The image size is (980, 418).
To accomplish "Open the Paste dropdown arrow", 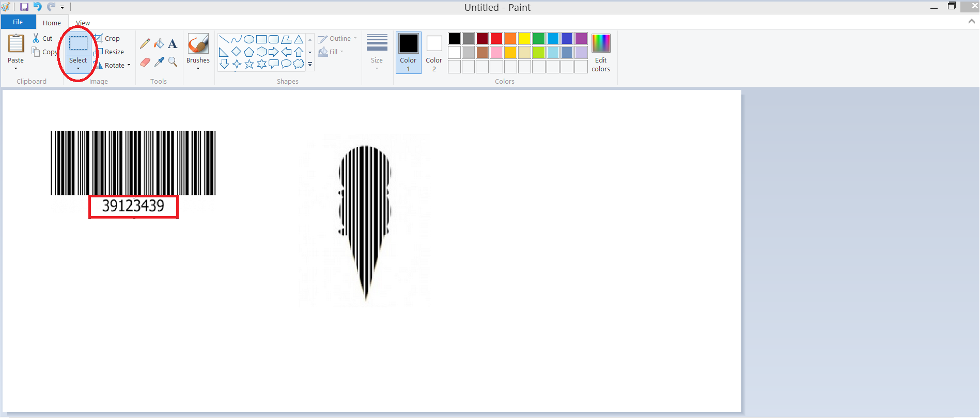I will pos(16,68).
